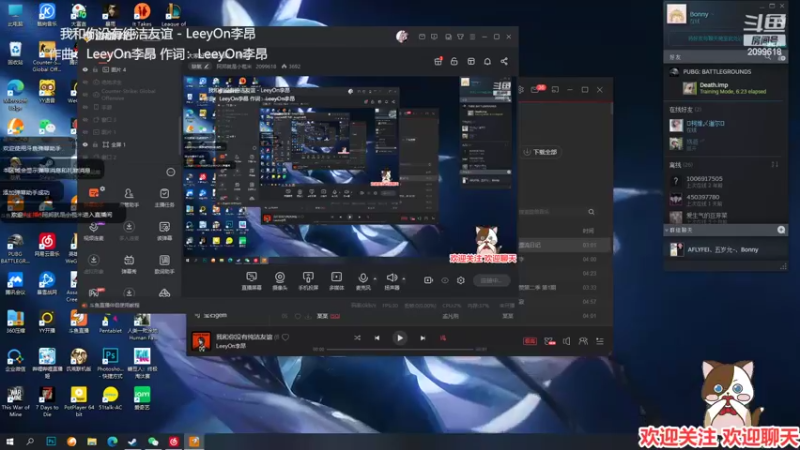Collapse the 在线好友 section in Steam
Image resolution: width=800 pixels, height=450 pixels.
tap(685, 110)
